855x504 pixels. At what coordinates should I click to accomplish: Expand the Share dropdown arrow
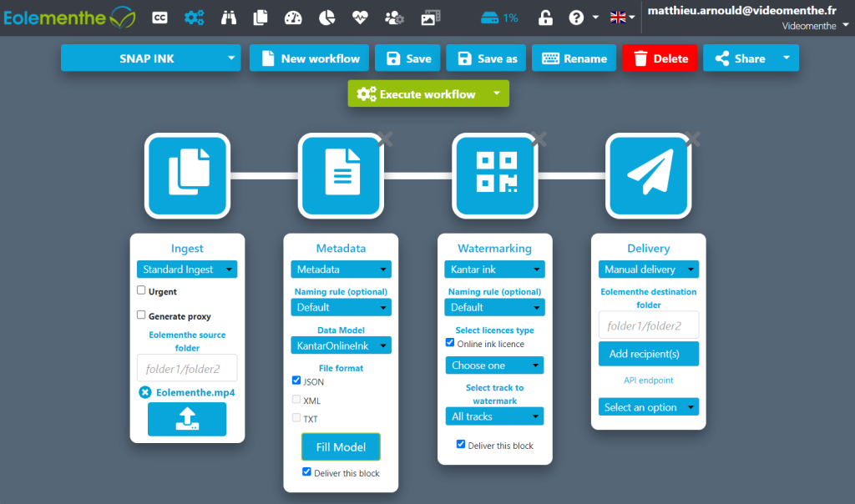click(787, 58)
